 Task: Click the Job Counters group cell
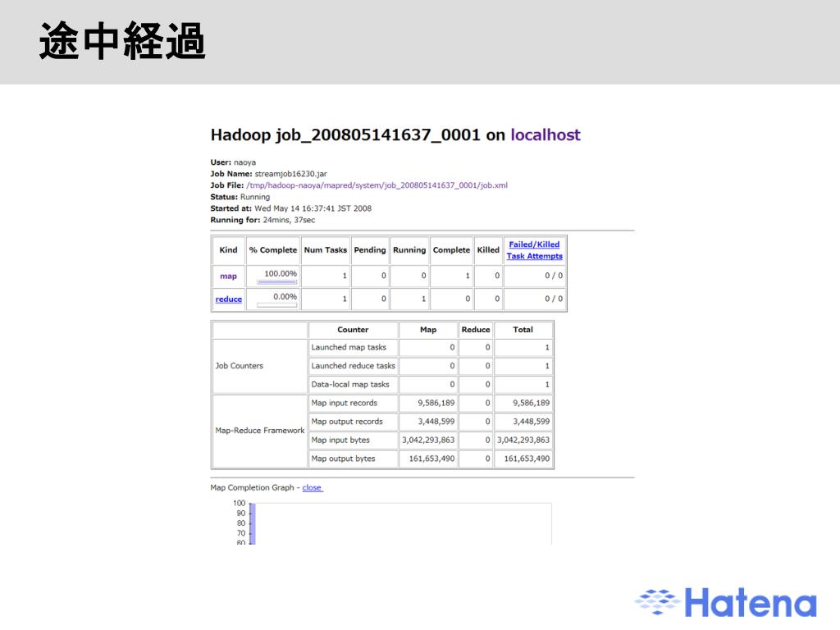(x=260, y=366)
